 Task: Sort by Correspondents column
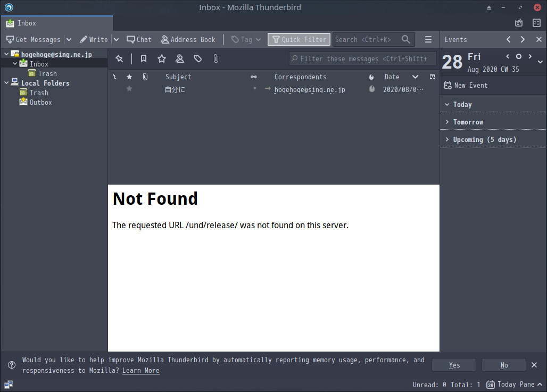(x=300, y=77)
